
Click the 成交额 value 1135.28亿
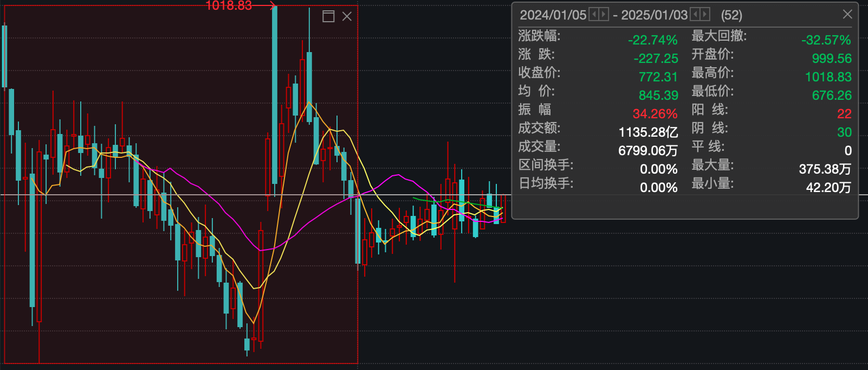(x=648, y=132)
